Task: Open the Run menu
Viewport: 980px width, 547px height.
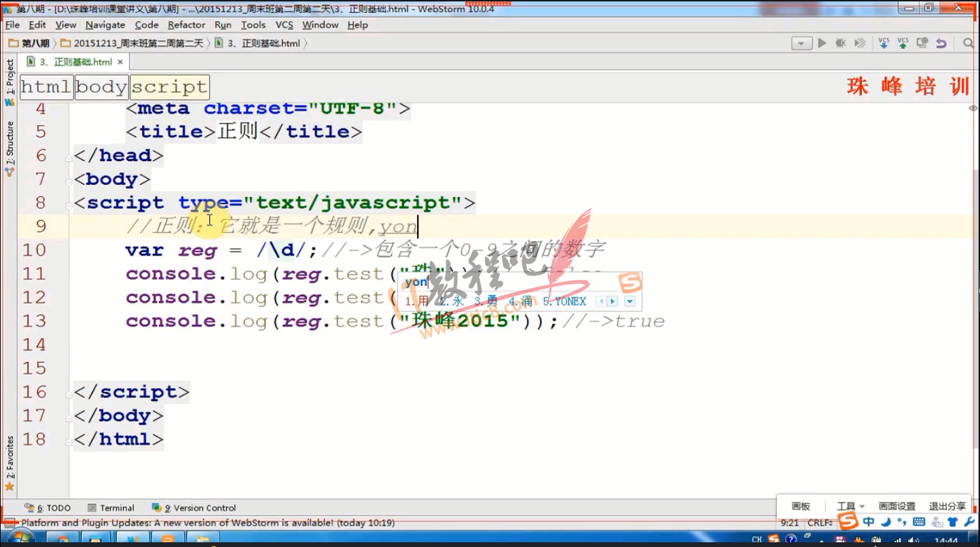Action: coord(223,25)
